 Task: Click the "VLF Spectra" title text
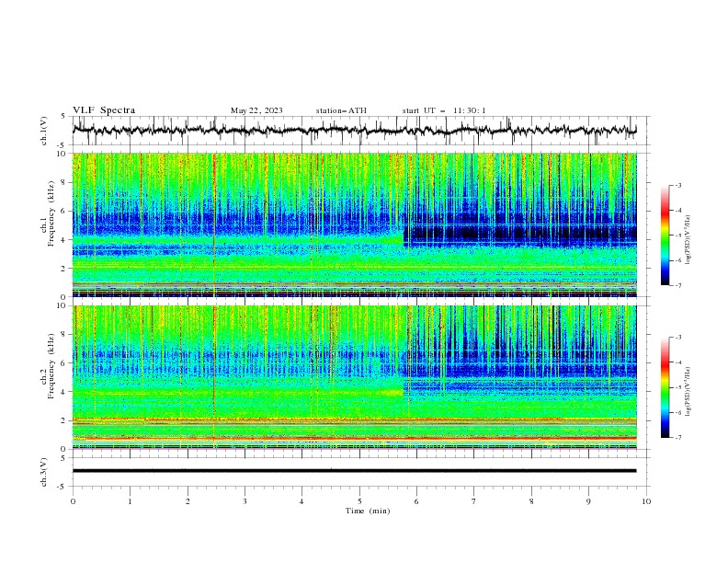[x=104, y=110]
